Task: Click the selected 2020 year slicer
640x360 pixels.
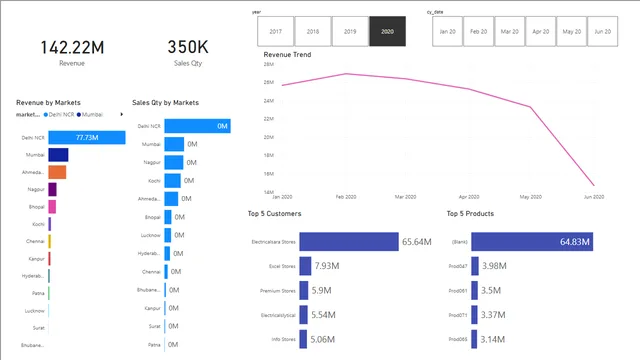Action: pyautogui.click(x=387, y=31)
